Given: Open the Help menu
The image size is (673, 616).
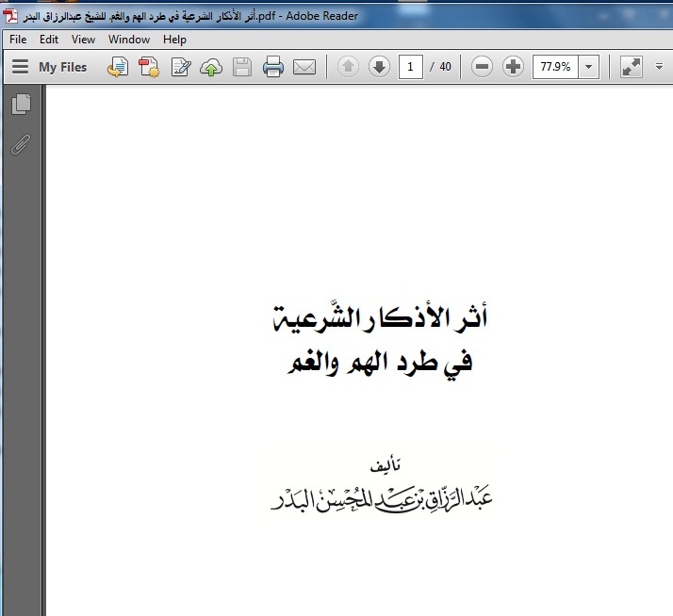Looking at the screenshot, I should 174,40.
